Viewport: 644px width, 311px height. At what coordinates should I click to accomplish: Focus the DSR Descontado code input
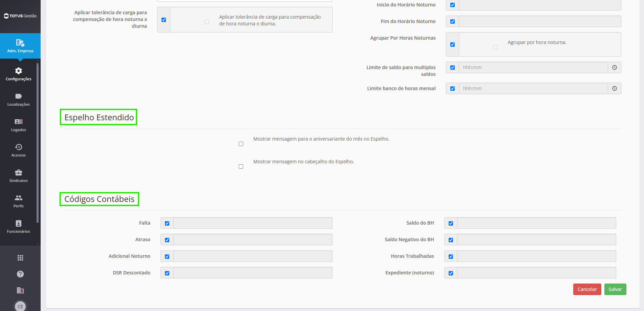click(x=253, y=273)
